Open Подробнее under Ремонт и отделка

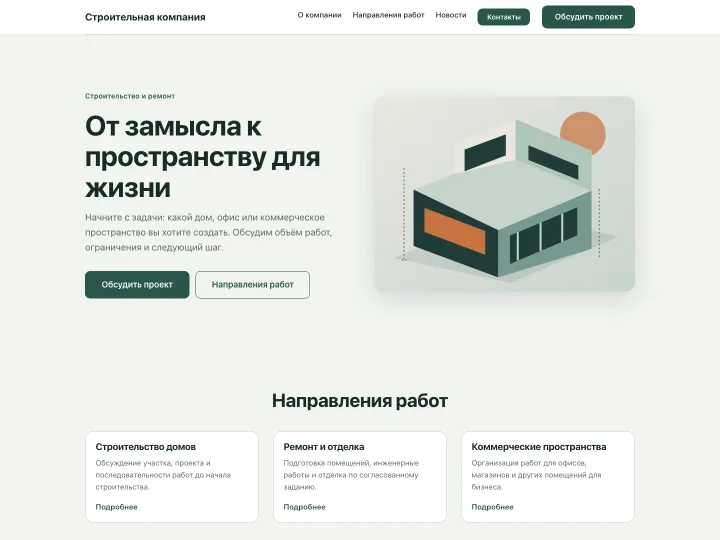pyautogui.click(x=304, y=507)
